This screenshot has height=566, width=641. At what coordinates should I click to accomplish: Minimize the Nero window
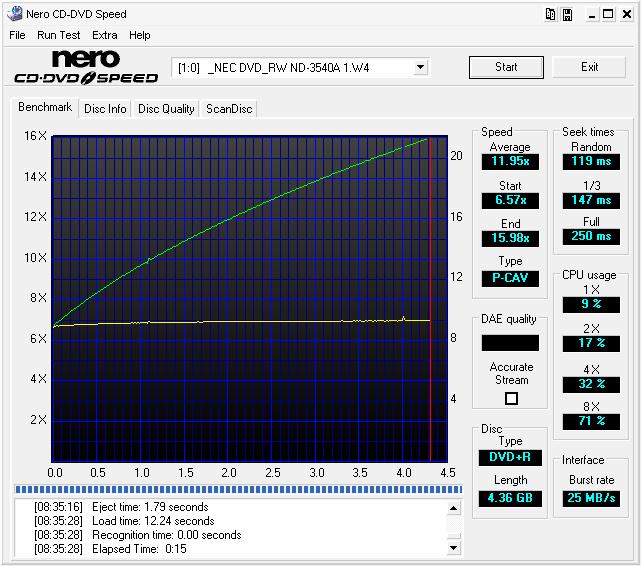(592, 14)
